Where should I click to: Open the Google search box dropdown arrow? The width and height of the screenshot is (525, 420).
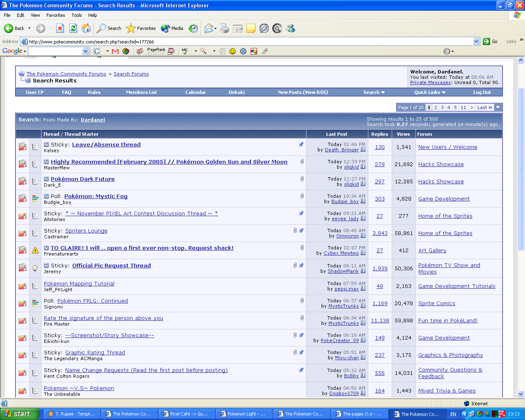pos(85,51)
